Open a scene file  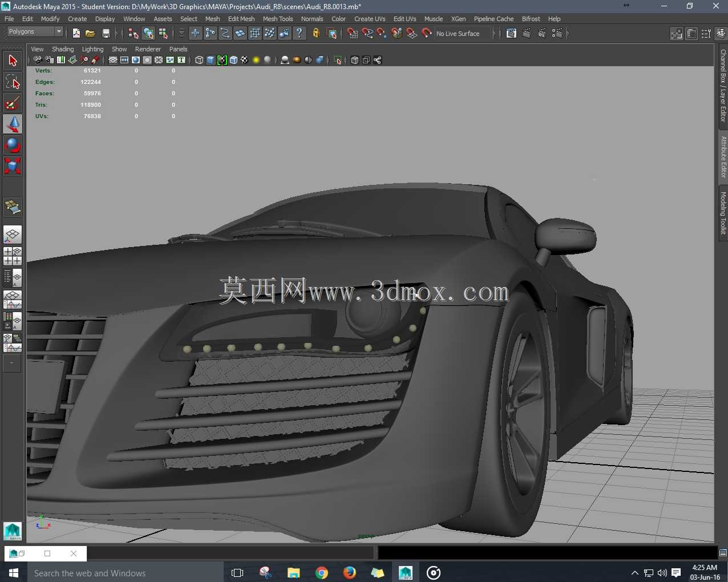click(x=90, y=34)
